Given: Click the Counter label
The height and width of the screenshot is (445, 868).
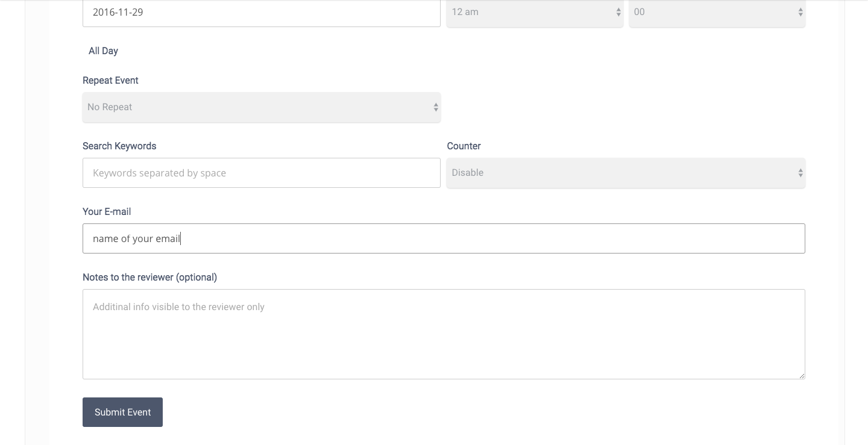Looking at the screenshot, I should click(x=464, y=146).
